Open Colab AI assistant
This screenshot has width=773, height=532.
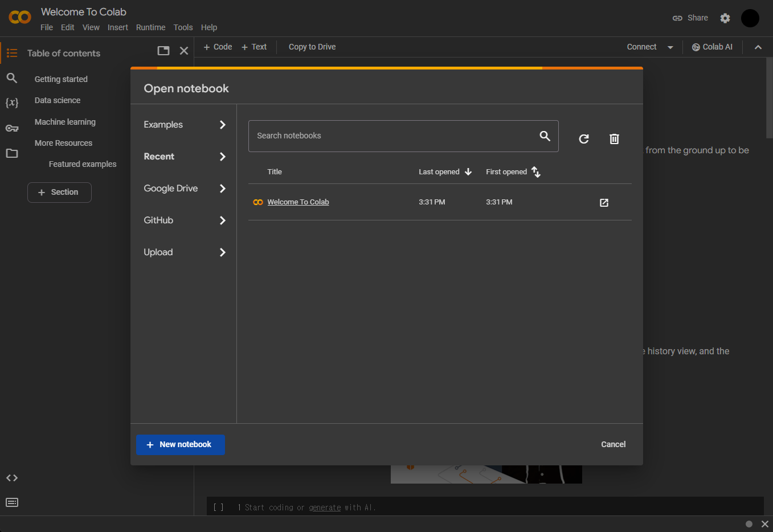(x=712, y=47)
